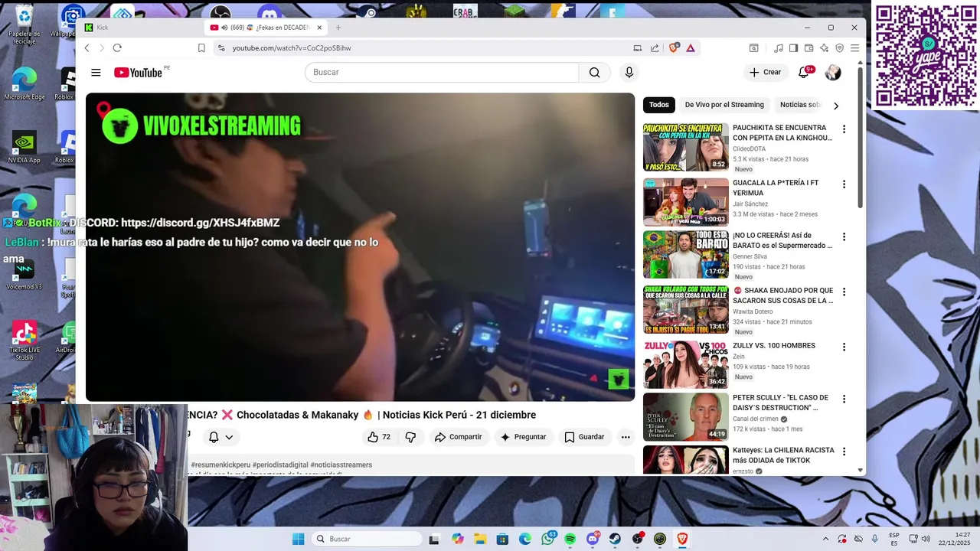Viewport: 980px width, 551px height.
Task: Open options for ZULLY VS. 100 HOMBRES
Action: click(x=844, y=347)
